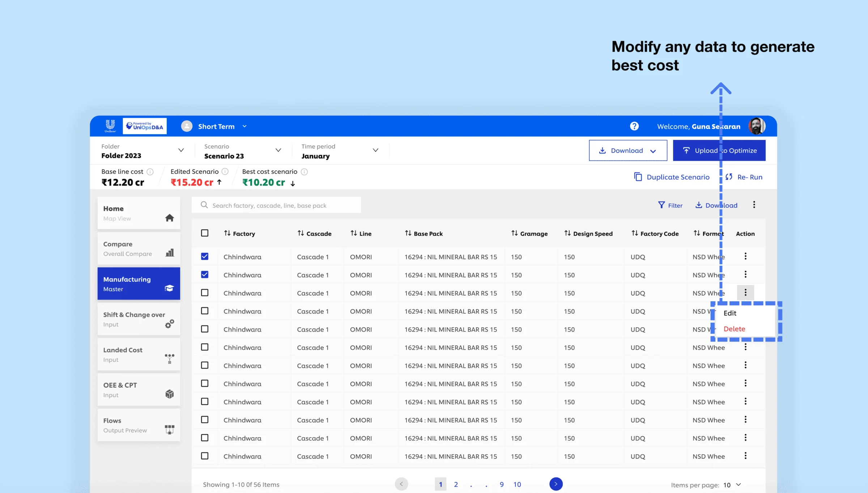Click the Home house icon
Image resolution: width=868 pixels, height=493 pixels.
[169, 218]
